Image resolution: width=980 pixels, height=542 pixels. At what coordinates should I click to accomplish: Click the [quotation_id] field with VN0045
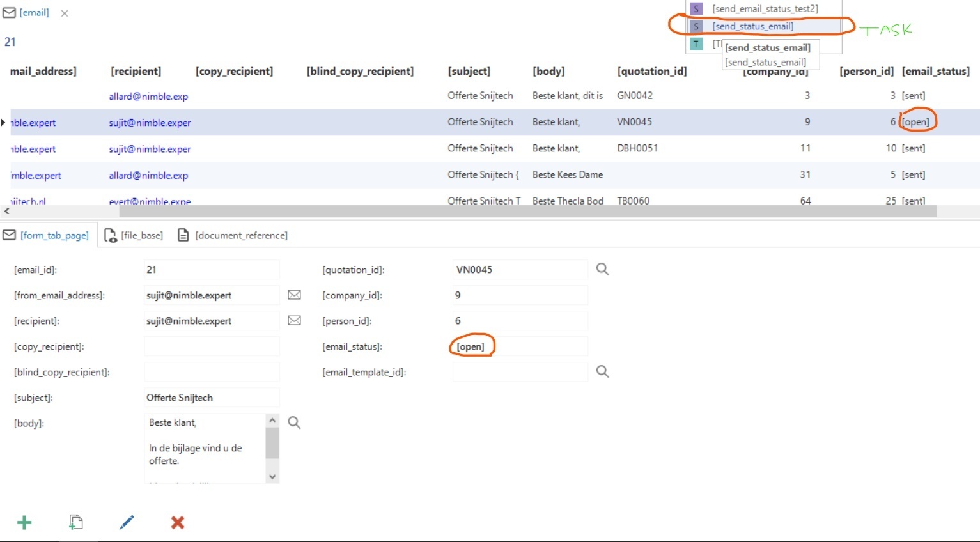click(x=520, y=270)
